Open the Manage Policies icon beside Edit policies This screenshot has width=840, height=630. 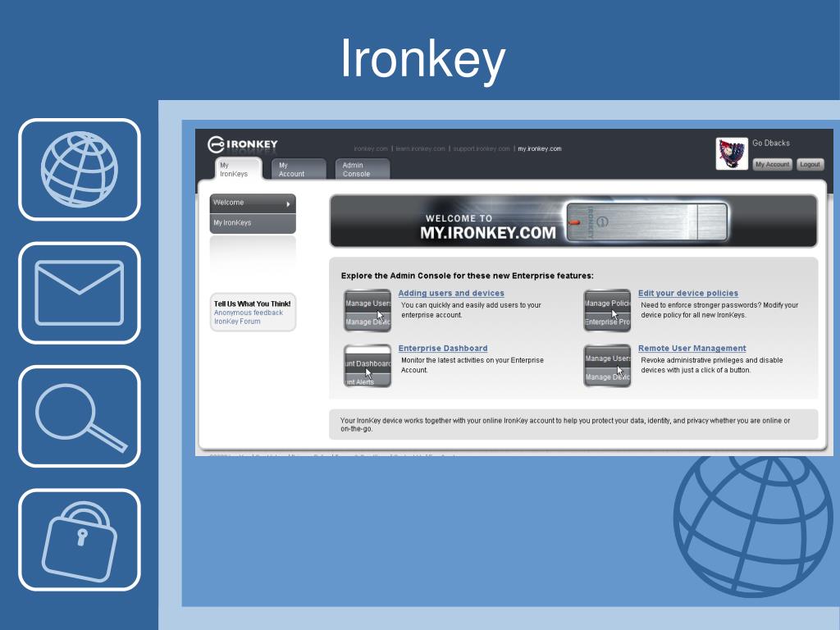[x=607, y=310]
